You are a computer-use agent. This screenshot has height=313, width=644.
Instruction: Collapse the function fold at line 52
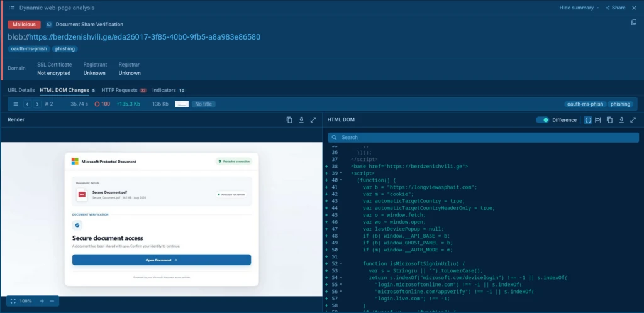pos(341,264)
